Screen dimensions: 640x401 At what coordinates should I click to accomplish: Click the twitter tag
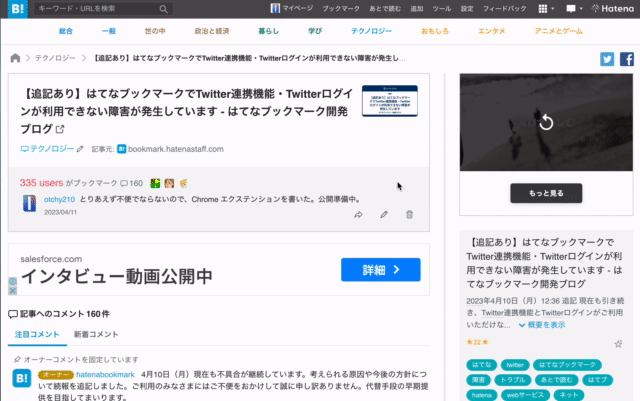515,365
